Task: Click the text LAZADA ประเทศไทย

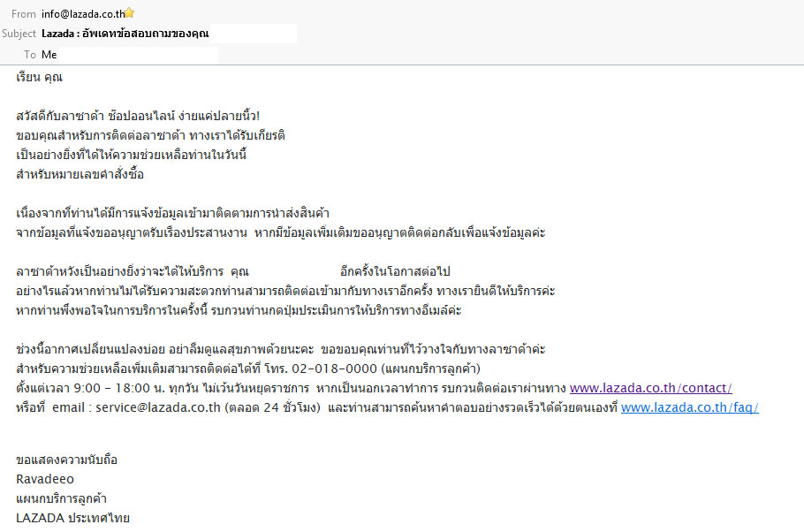Action: (72, 518)
